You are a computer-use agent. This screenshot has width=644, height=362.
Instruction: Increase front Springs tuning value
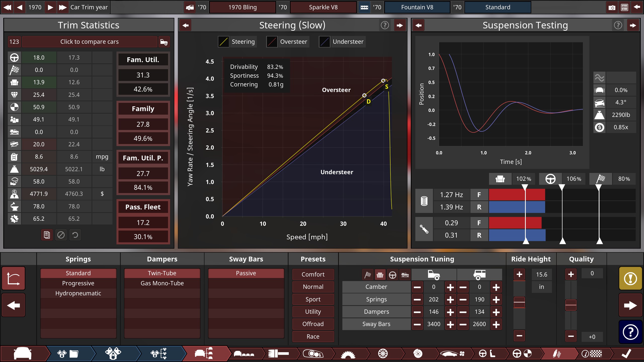coord(450,300)
